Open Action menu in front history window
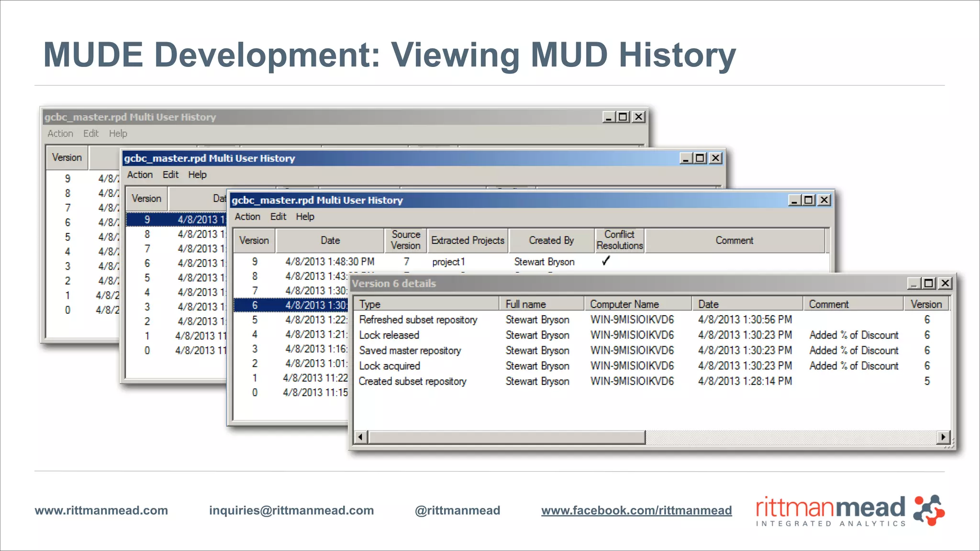The image size is (980, 551). tap(247, 217)
